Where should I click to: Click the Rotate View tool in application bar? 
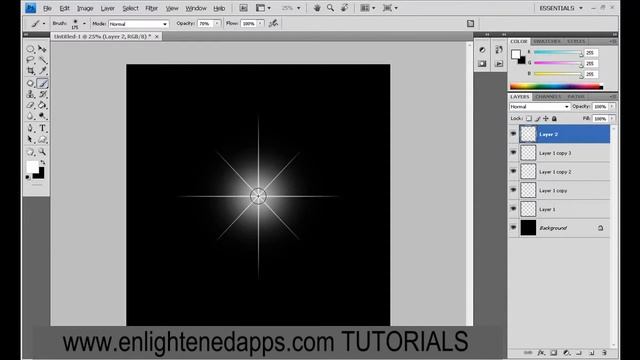[345, 8]
